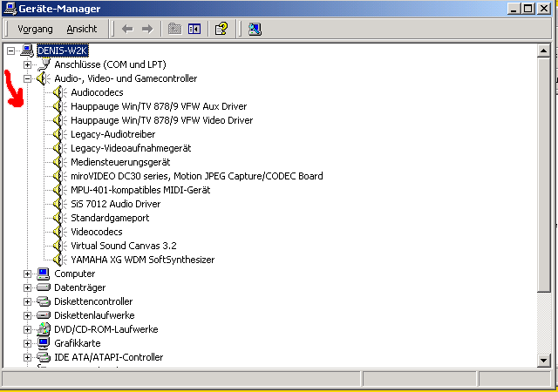This screenshot has height=392, width=558.
Task: Open the Vorgang menu
Action: click(x=35, y=29)
